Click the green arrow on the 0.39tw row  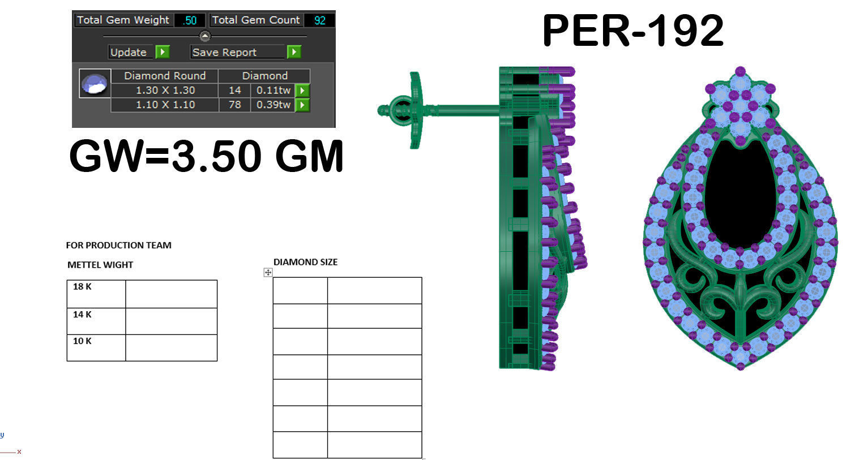[x=302, y=105]
